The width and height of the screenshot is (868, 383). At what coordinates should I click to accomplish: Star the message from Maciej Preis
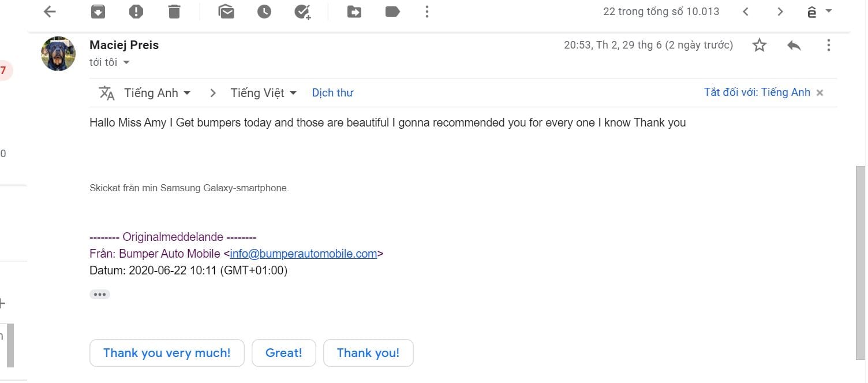click(x=759, y=45)
